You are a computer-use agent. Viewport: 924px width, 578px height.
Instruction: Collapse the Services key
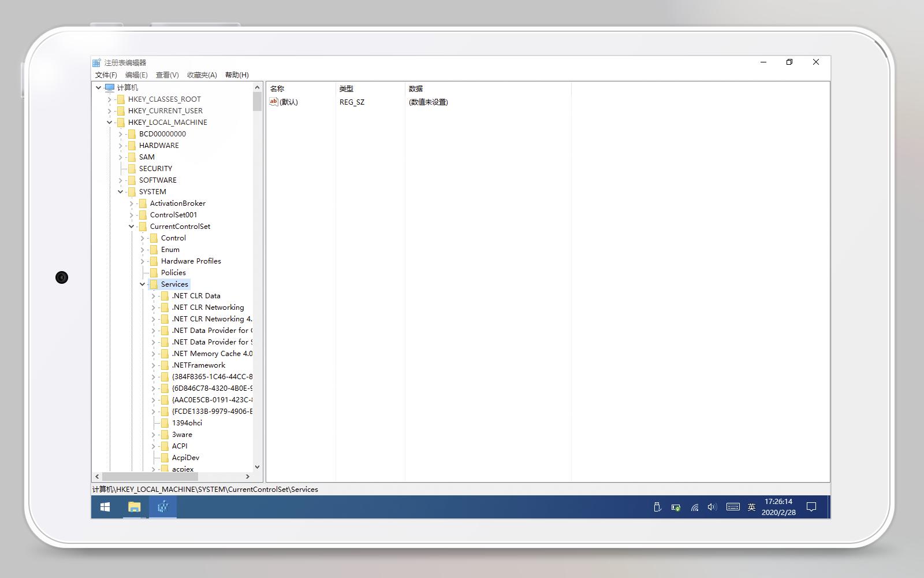142,284
